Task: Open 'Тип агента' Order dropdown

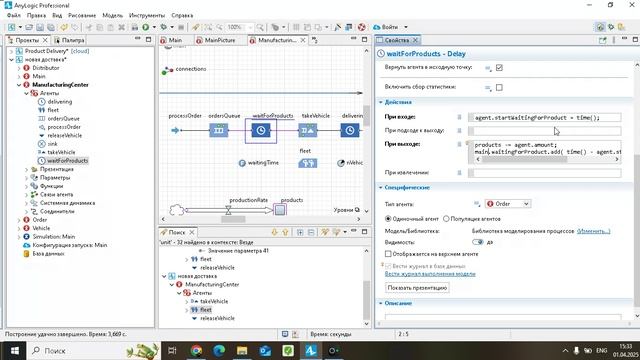Action: tap(508, 204)
